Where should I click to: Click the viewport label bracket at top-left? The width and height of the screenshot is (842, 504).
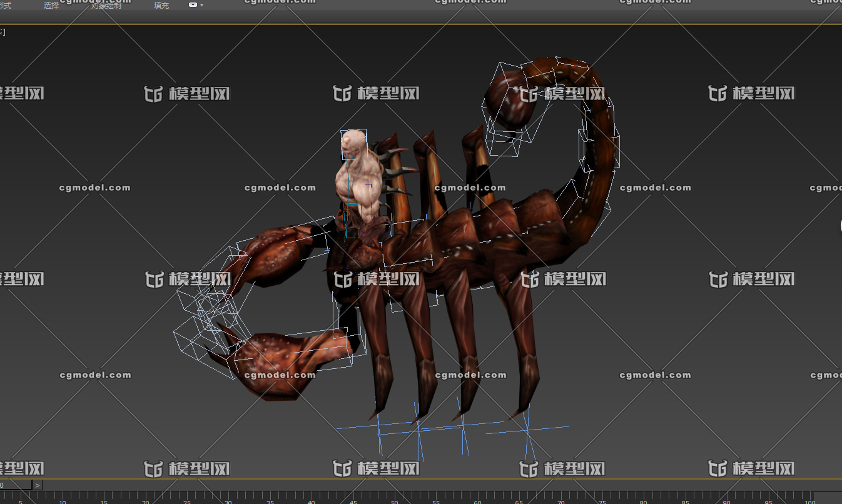3,32
